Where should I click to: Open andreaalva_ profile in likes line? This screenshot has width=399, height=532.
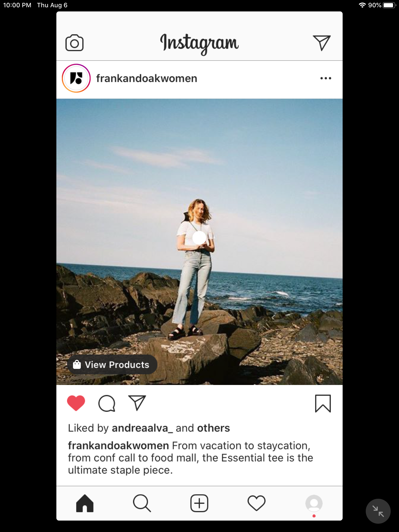click(x=142, y=428)
